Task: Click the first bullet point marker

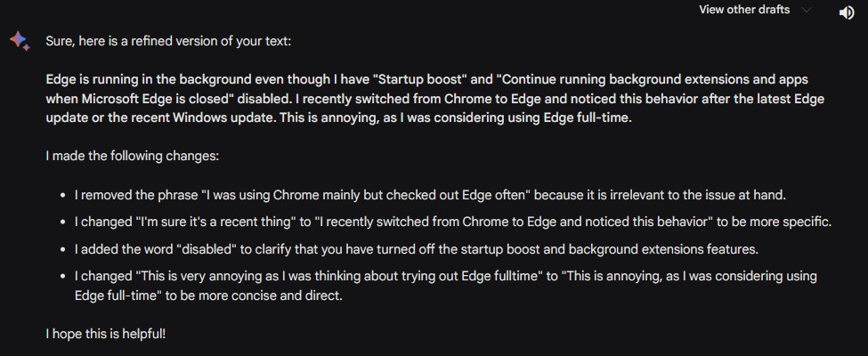Action: coord(63,195)
